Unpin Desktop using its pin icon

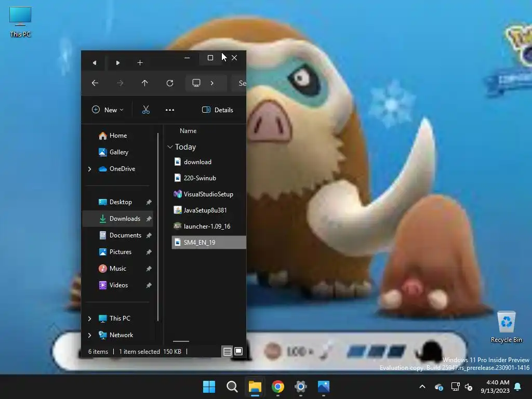(149, 202)
